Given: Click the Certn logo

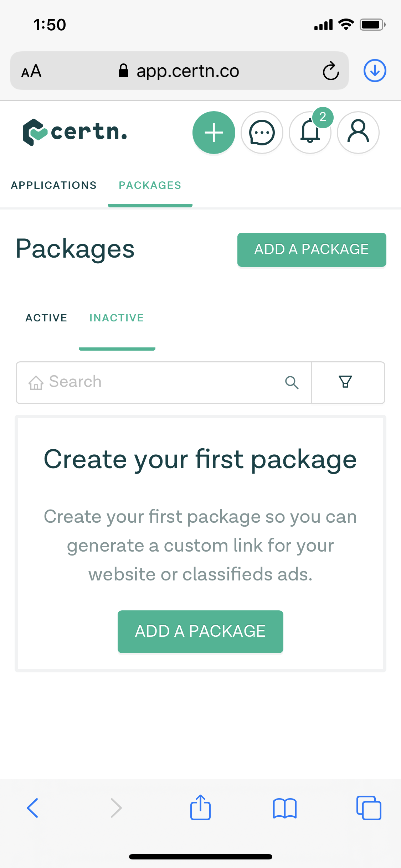Looking at the screenshot, I should (x=75, y=132).
